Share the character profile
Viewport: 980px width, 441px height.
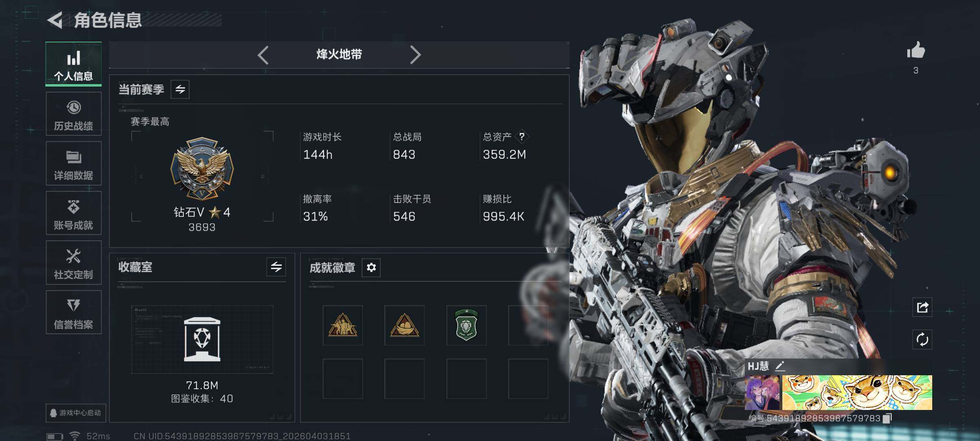tap(922, 307)
